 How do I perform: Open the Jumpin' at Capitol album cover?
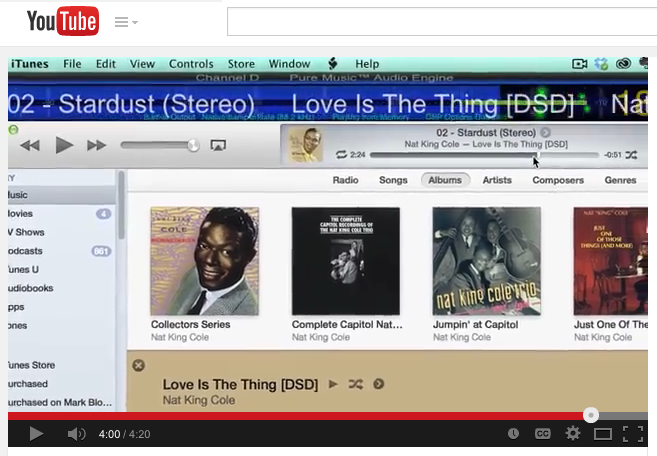point(486,261)
